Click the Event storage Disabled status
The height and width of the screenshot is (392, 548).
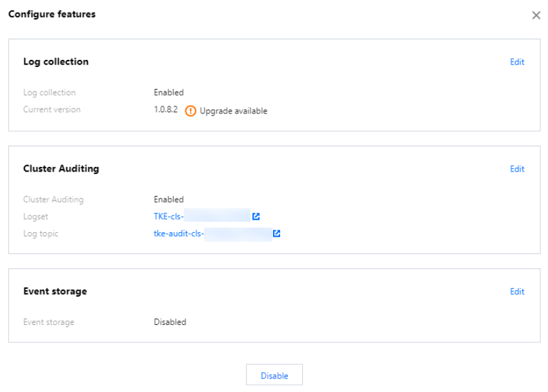coord(170,322)
